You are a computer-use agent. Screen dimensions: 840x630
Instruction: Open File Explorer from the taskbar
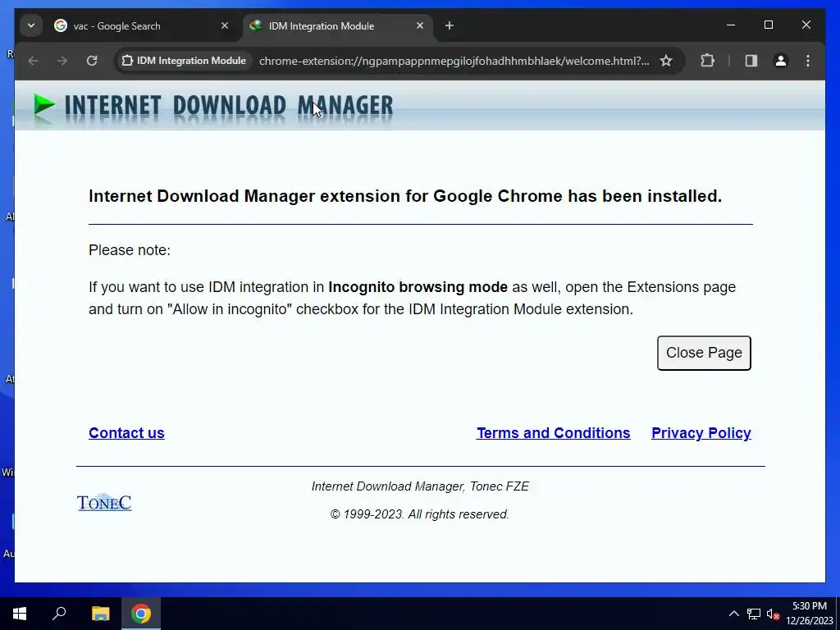100,614
